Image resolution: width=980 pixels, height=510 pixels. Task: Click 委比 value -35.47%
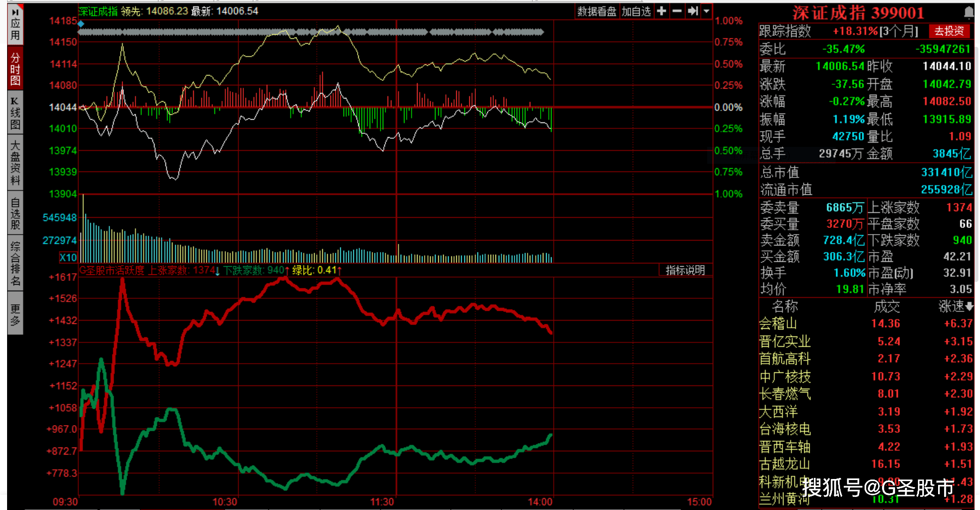click(843, 49)
